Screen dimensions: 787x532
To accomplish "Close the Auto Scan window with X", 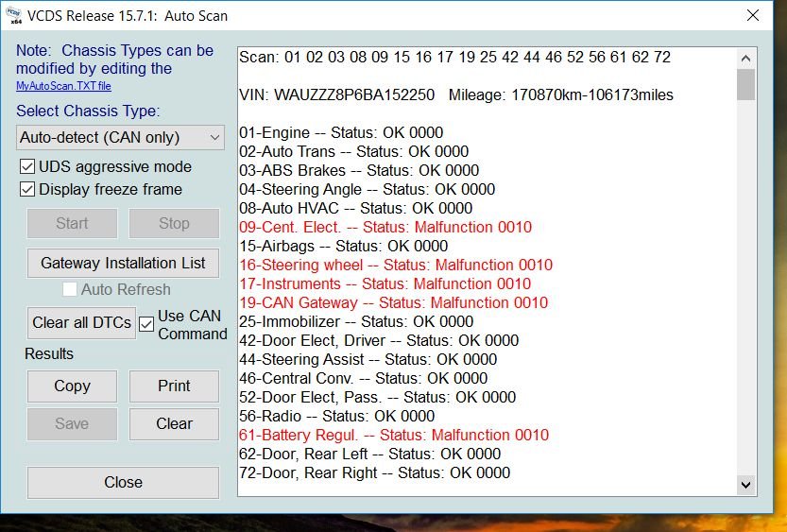I will coord(752,15).
